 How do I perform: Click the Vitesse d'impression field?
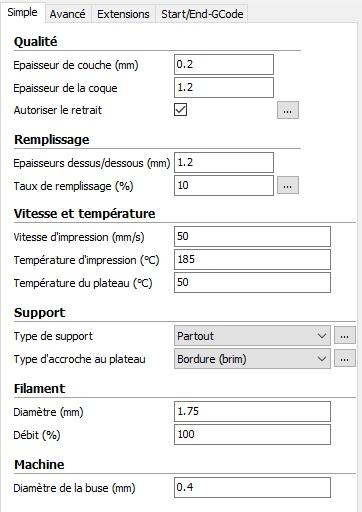252,237
